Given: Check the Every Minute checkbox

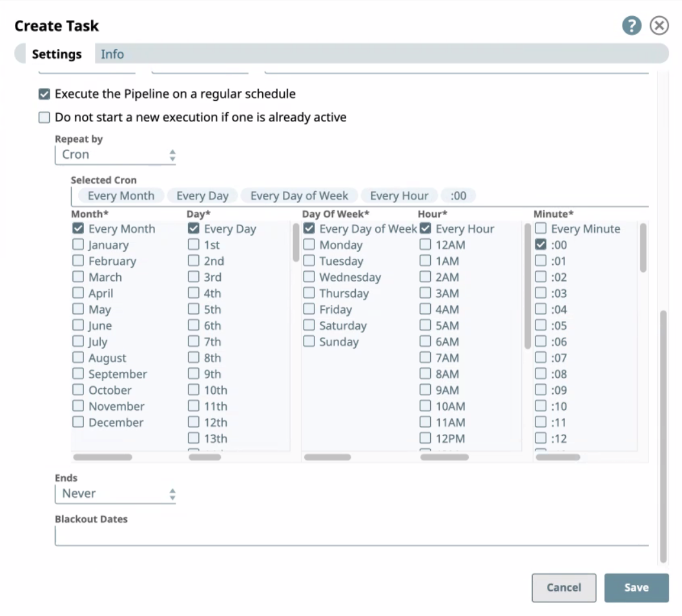Looking at the screenshot, I should click(x=541, y=229).
